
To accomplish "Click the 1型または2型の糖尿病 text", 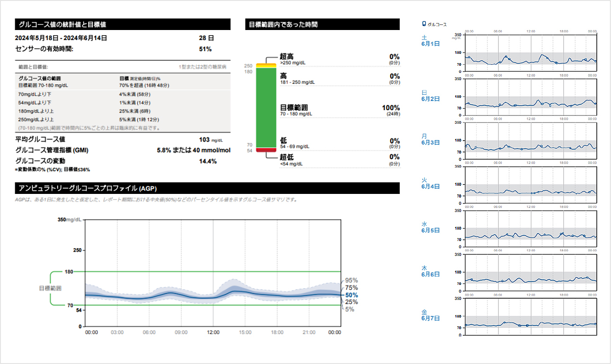I will point(202,67).
